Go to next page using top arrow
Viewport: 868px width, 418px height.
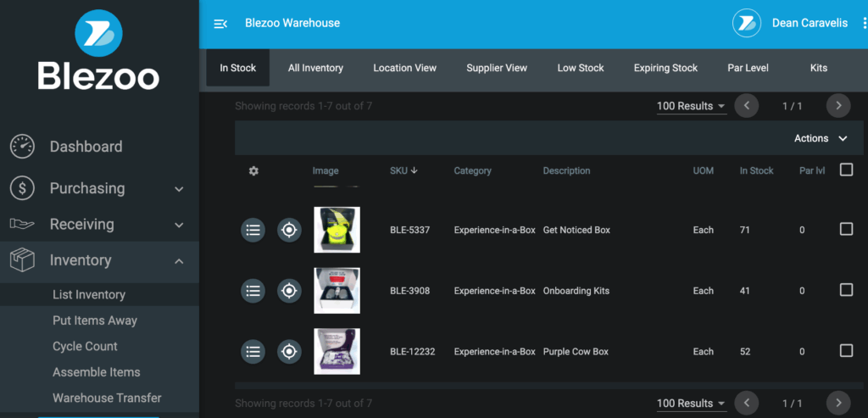pos(838,106)
